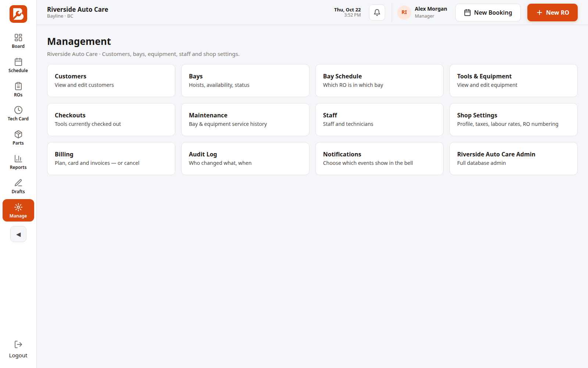Click the Logout icon

coord(18,344)
